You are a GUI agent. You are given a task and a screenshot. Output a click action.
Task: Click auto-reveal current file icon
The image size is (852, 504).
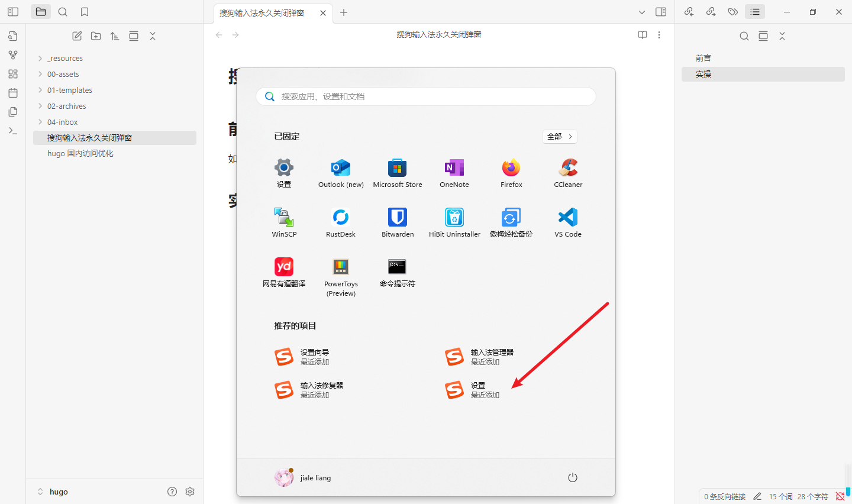134,36
